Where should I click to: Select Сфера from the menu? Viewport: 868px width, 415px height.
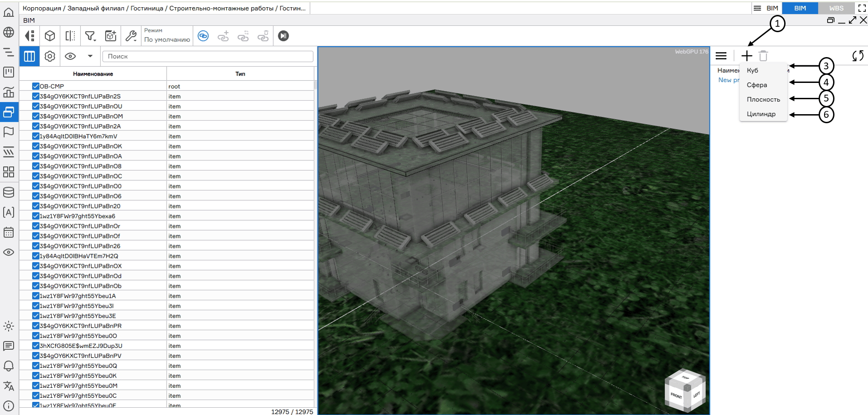[757, 85]
